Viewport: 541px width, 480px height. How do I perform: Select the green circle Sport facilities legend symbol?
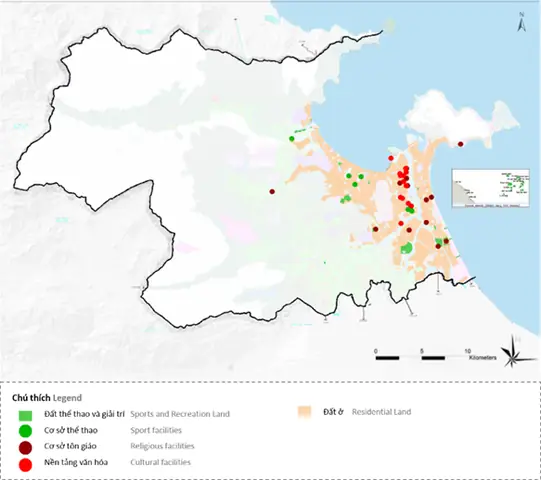point(26,431)
